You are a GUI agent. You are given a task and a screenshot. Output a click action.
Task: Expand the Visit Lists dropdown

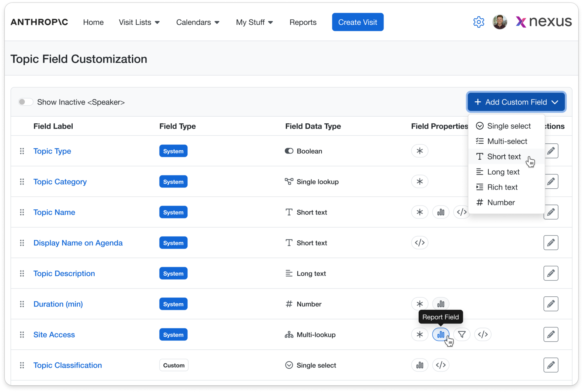click(x=139, y=22)
